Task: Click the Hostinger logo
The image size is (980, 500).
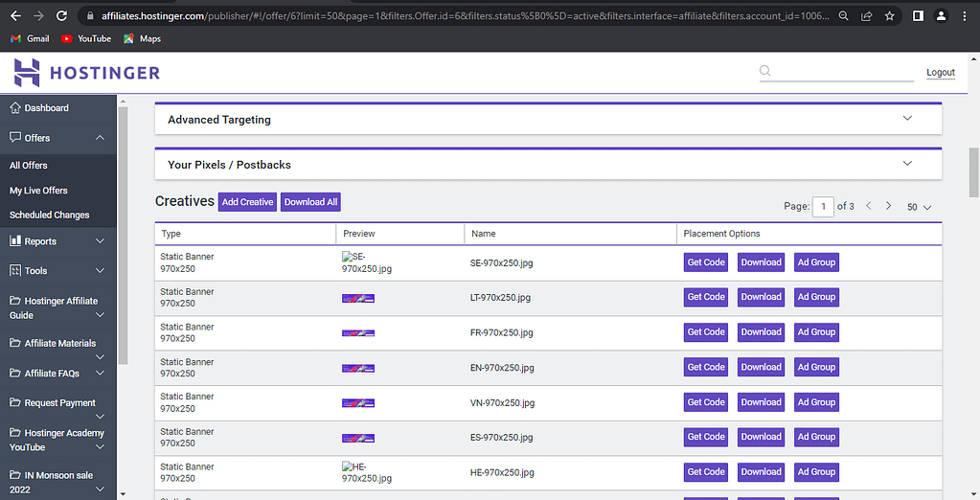Action: (87, 73)
